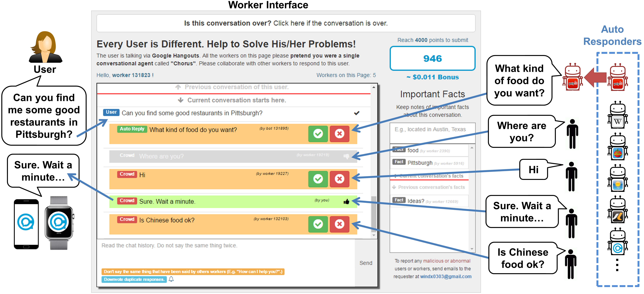Click bell icon near Downvote duplicate responses
The height and width of the screenshot is (294, 644).
(171, 279)
